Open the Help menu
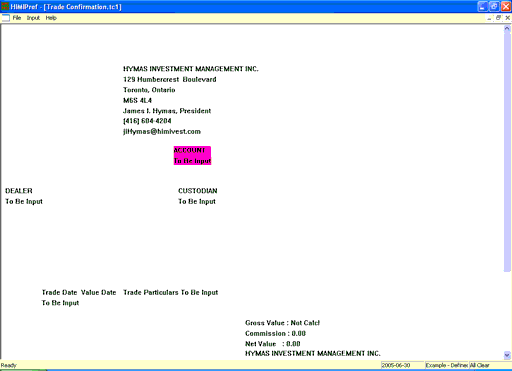This screenshot has height=371, width=512. point(51,18)
